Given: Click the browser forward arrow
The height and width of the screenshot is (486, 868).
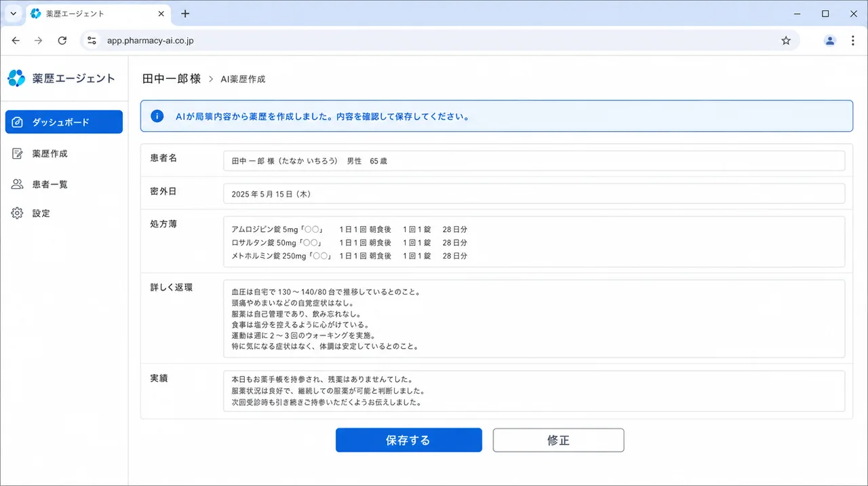Looking at the screenshot, I should coord(39,41).
